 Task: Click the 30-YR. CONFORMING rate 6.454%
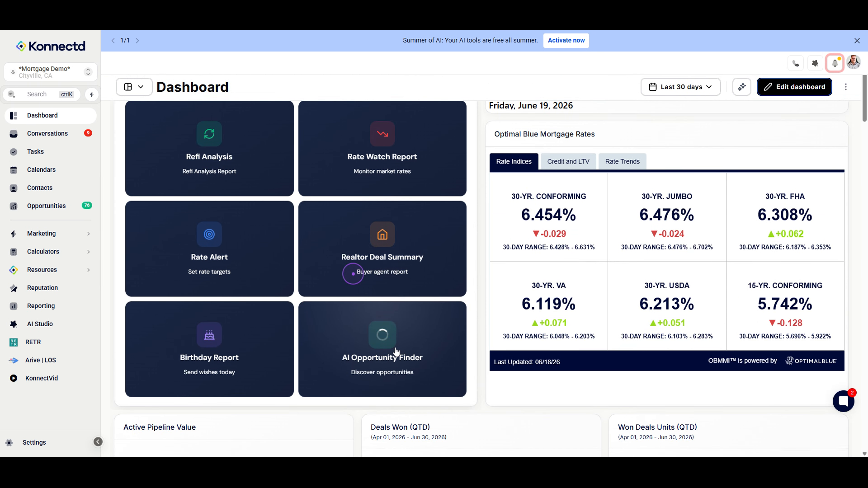click(x=548, y=215)
